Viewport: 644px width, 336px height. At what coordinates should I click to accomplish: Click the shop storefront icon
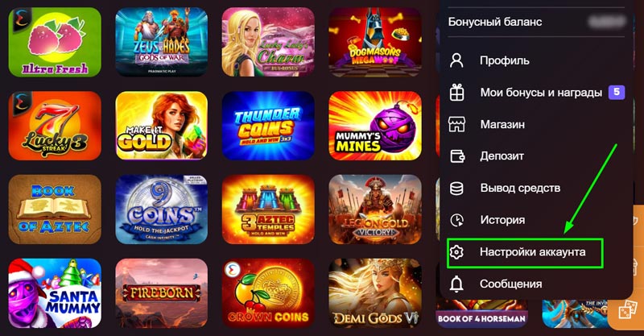456,124
